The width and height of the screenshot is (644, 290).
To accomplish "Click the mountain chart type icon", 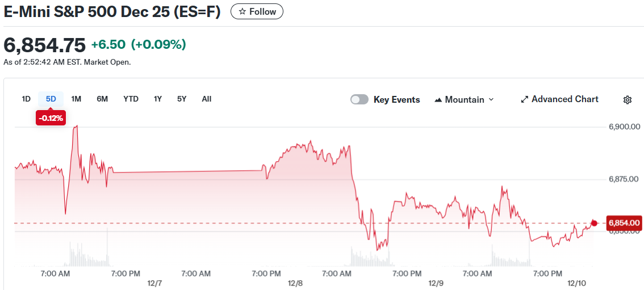I will tap(438, 100).
